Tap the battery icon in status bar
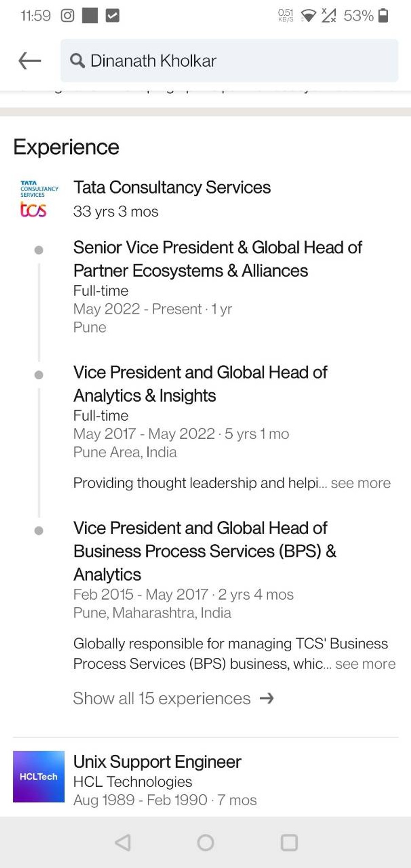This screenshot has height=868, width=411. [383, 16]
